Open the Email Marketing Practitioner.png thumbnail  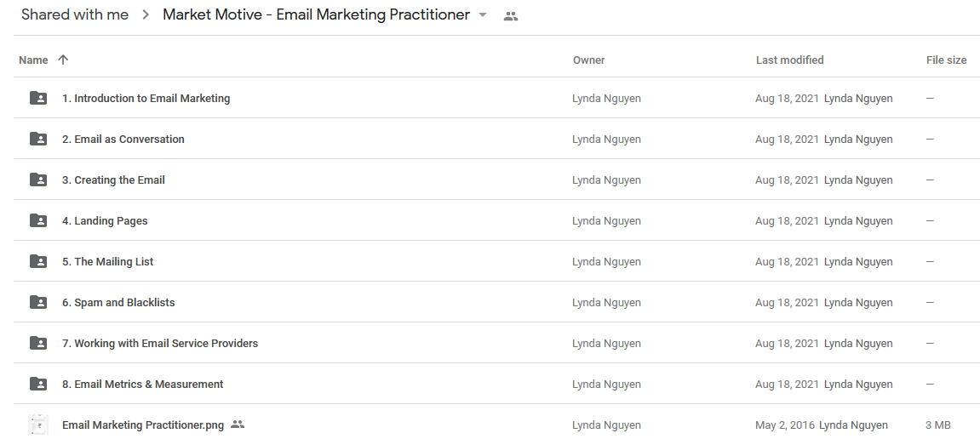[38, 425]
